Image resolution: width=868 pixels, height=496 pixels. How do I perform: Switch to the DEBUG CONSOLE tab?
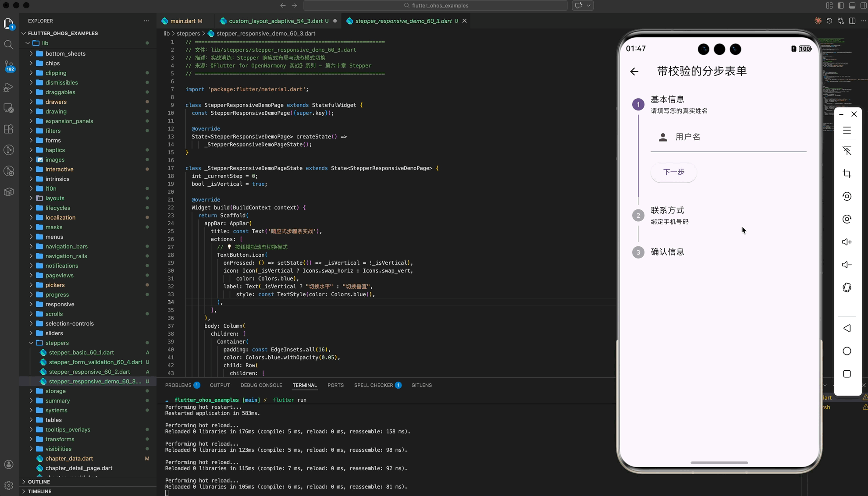[x=261, y=385]
